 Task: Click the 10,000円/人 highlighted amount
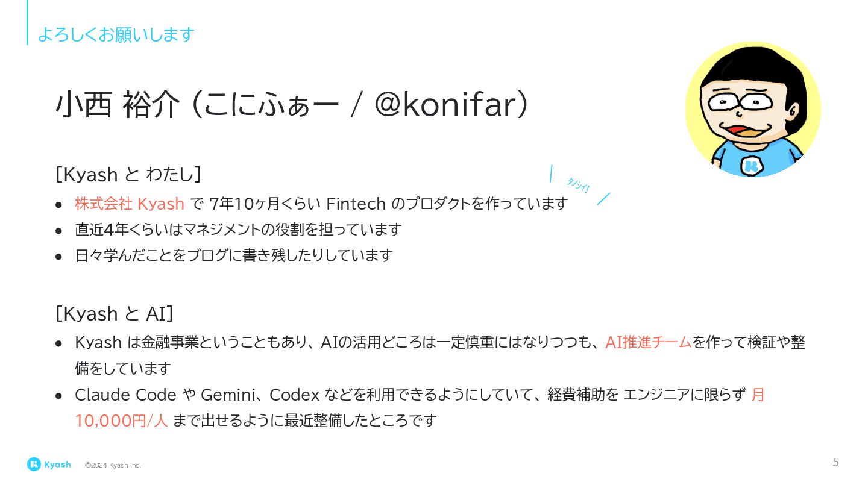coord(121,421)
